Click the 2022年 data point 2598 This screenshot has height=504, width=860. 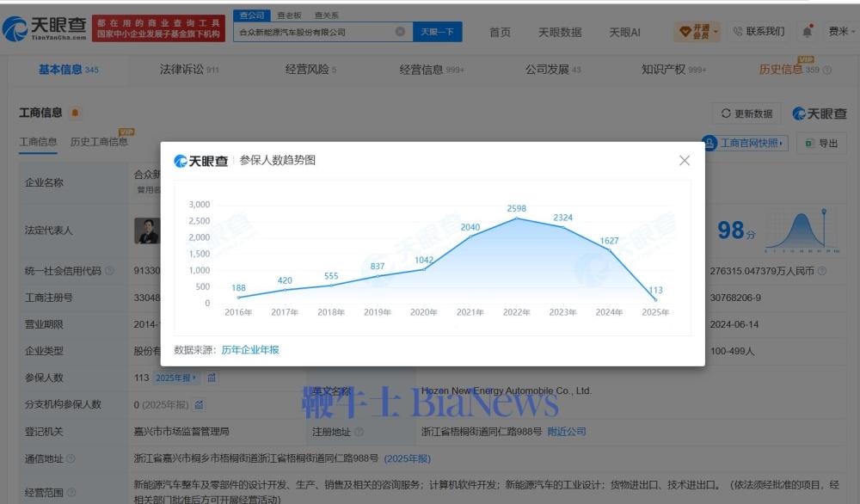516,218
